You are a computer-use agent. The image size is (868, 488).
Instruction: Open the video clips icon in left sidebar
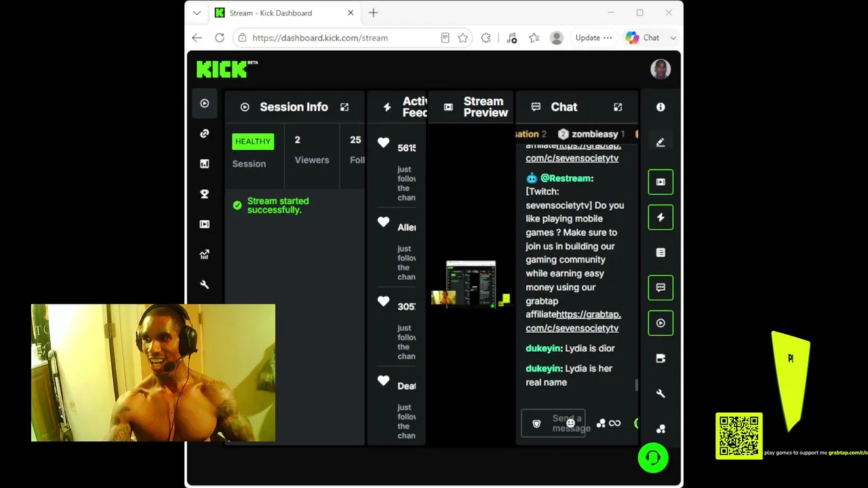(204, 224)
